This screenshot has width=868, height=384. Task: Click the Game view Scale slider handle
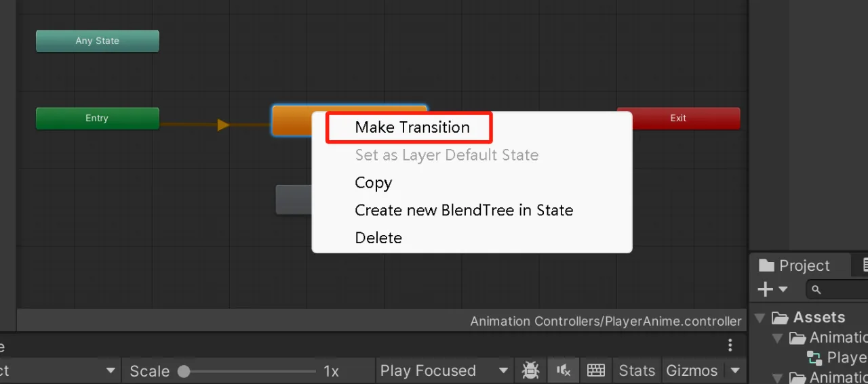click(184, 371)
